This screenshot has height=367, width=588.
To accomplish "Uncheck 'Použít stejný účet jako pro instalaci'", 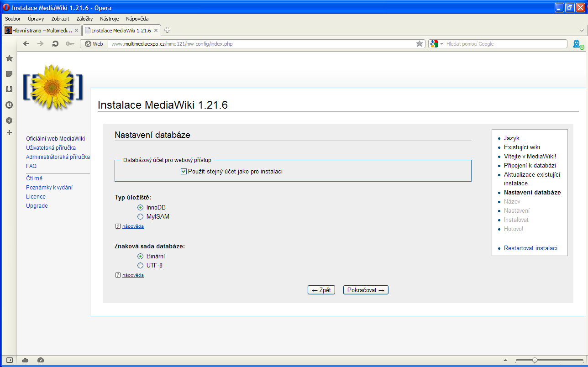I will click(184, 172).
